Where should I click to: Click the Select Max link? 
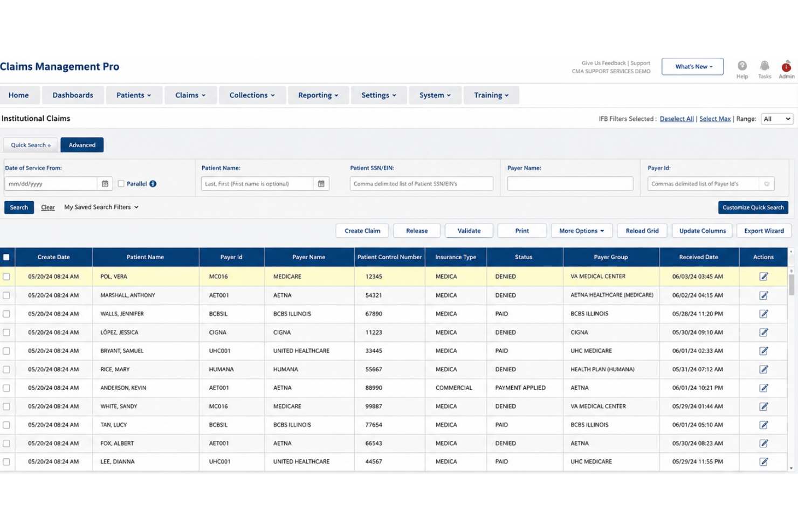[715, 119]
